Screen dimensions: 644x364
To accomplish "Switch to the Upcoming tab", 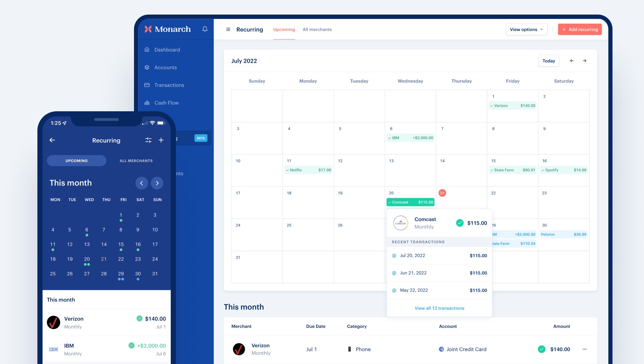I will click(x=284, y=29).
